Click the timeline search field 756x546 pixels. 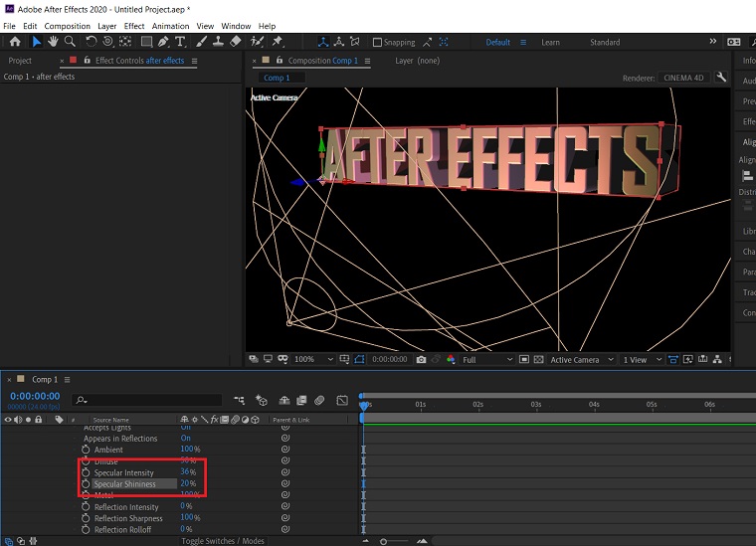149,399
